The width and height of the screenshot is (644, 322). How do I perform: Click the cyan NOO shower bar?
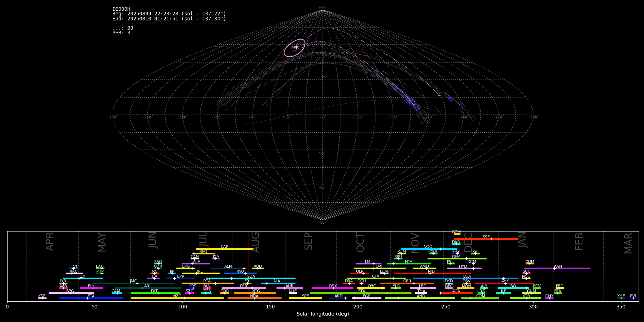point(429,249)
